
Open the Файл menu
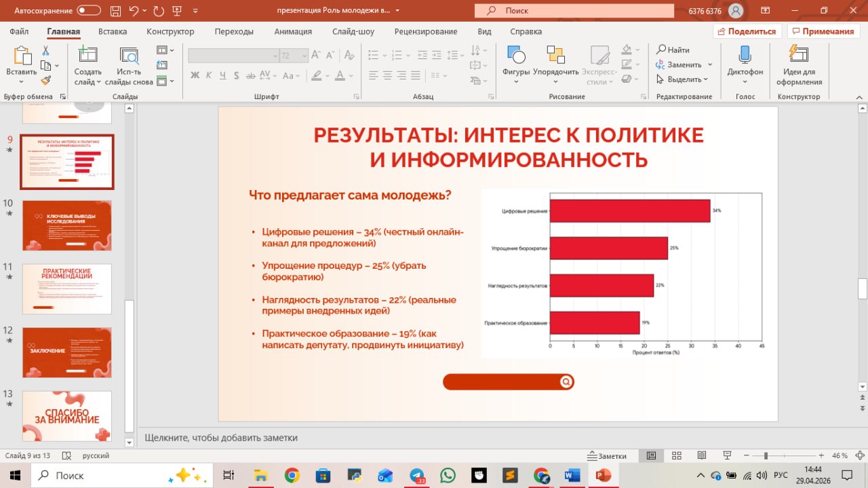point(19,31)
